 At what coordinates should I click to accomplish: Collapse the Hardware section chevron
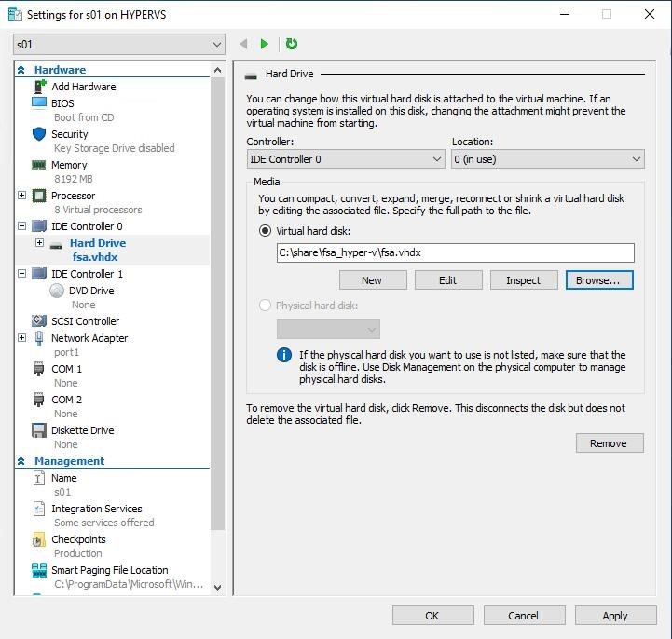[x=21, y=70]
